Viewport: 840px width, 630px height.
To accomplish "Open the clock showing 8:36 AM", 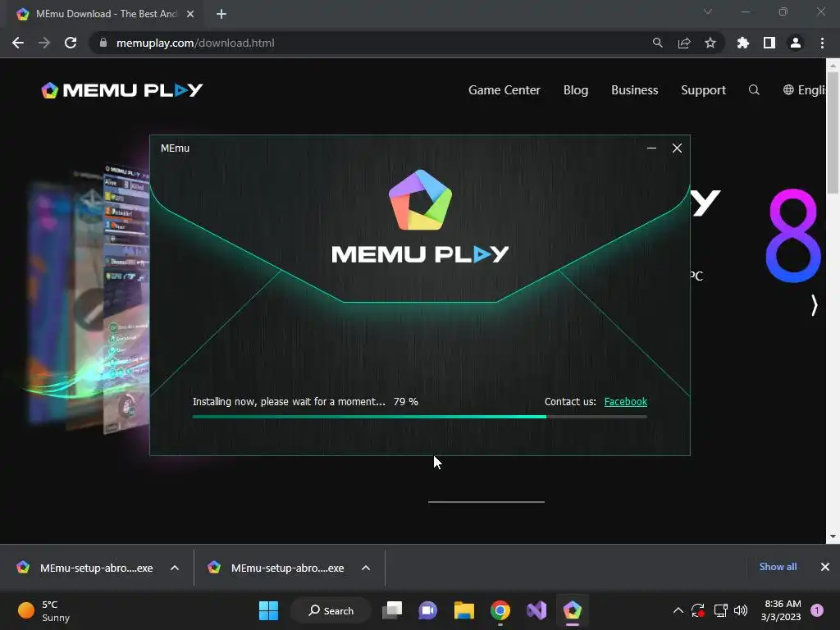I will (x=781, y=610).
